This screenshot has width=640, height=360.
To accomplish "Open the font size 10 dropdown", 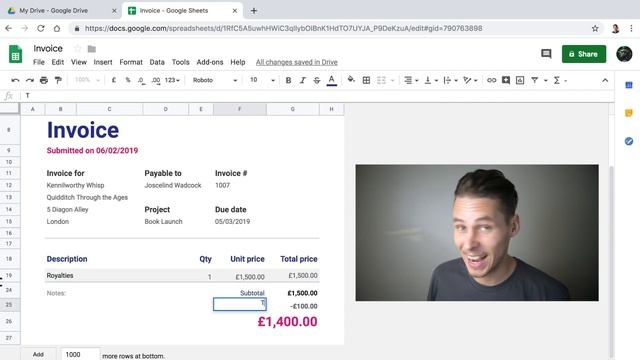I will point(262,80).
